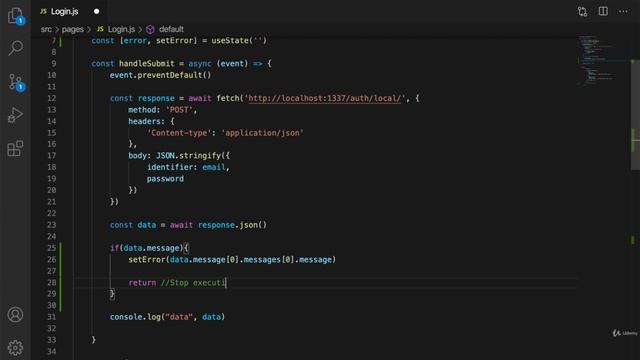Click event.preventDefault() on line 10
The width and height of the screenshot is (640, 360).
coord(160,76)
